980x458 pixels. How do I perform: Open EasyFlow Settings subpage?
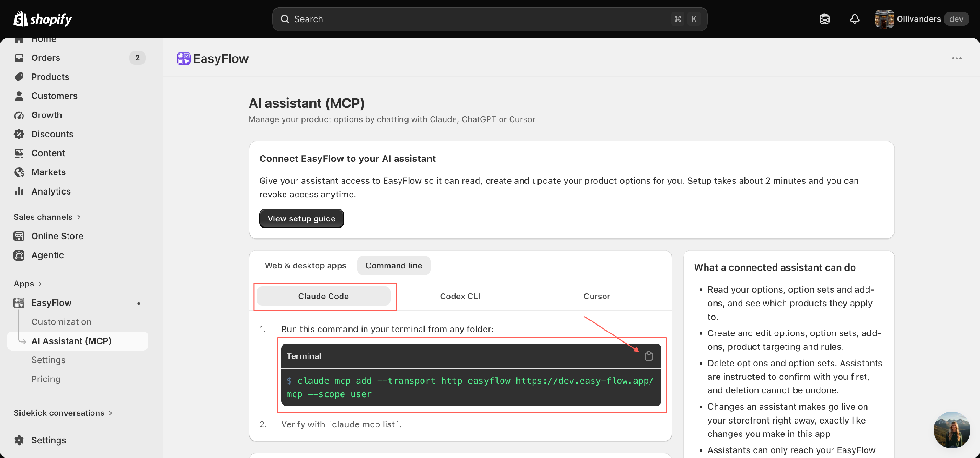coord(48,360)
